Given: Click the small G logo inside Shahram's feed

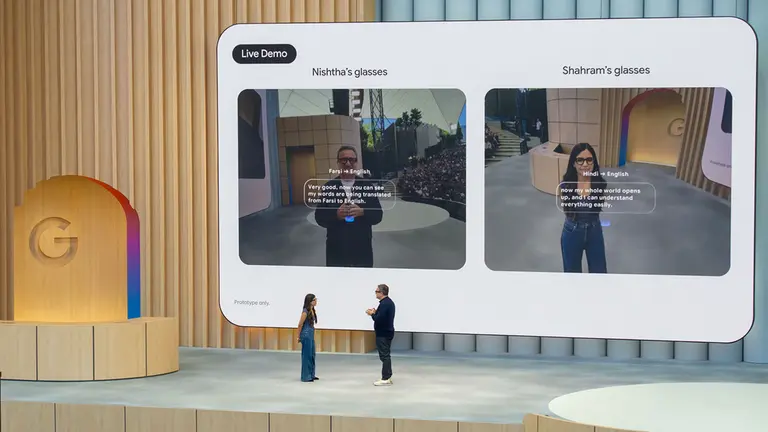Looking at the screenshot, I should pos(676,127).
